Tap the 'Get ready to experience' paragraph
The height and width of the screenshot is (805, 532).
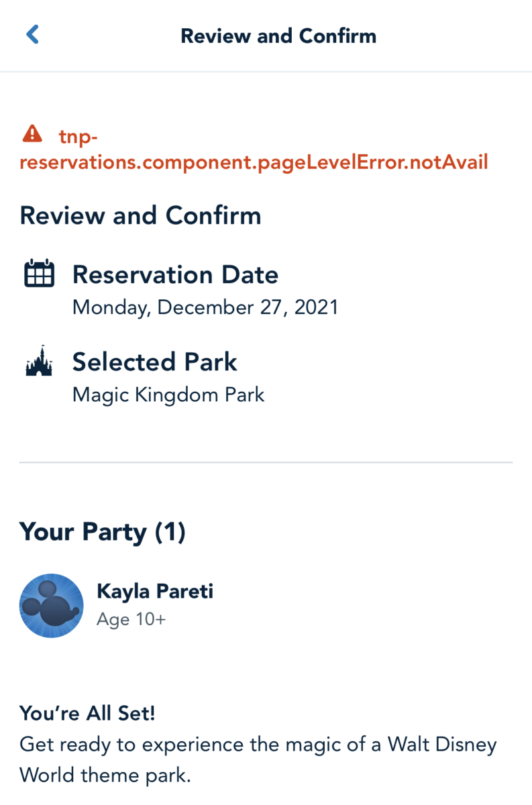[258, 760]
